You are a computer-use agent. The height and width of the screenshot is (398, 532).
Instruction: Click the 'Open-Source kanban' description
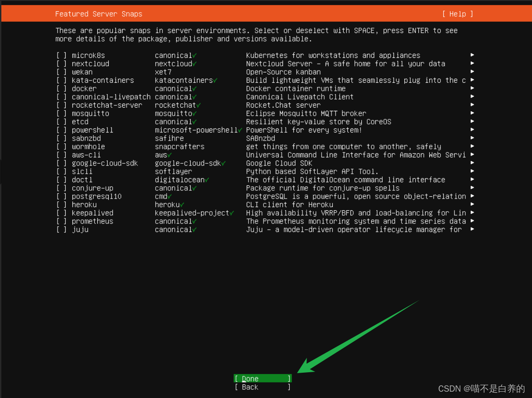pos(283,72)
